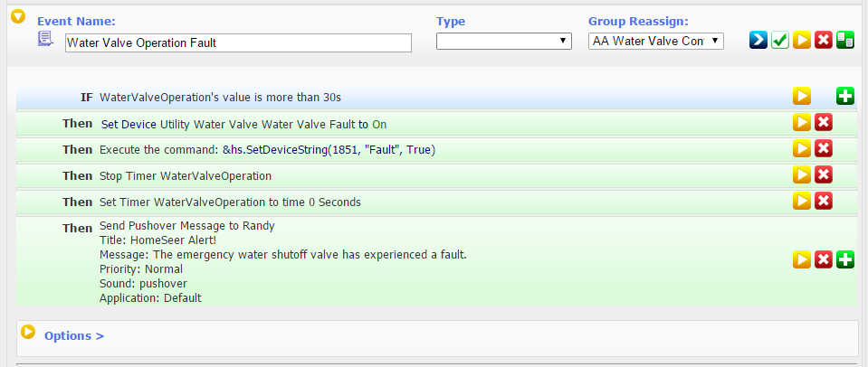Remove the Stop Timer WaterValveOperation action
The image size is (868, 367).
coord(823,174)
